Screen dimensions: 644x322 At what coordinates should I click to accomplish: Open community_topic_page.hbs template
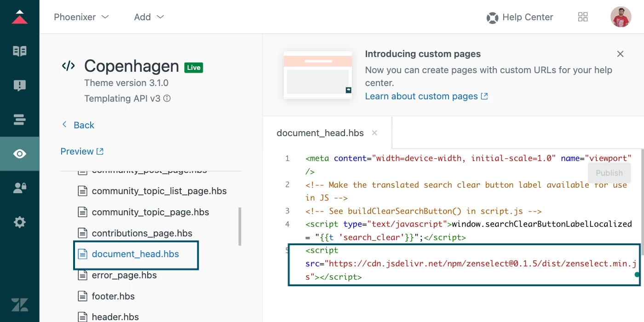(150, 212)
